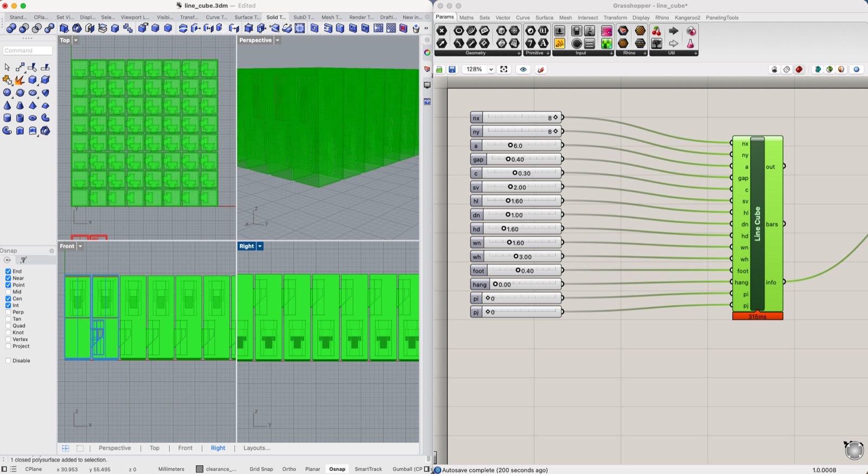
Task: Select the Number Slider icon in Input group
Action: pyautogui.click(x=559, y=31)
